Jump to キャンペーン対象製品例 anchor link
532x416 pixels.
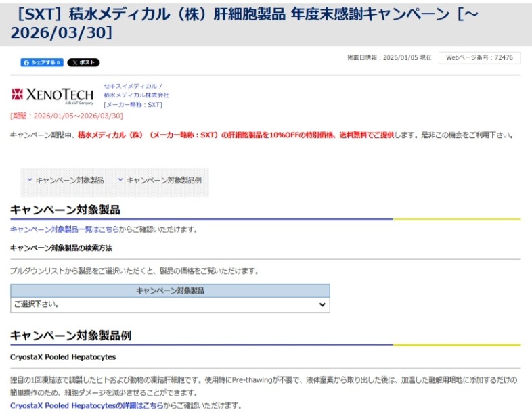coord(164,181)
